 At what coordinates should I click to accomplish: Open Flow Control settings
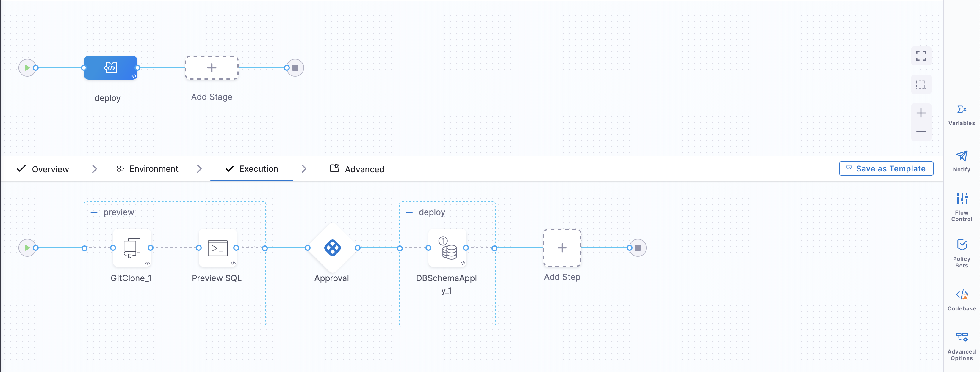(x=961, y=207)
